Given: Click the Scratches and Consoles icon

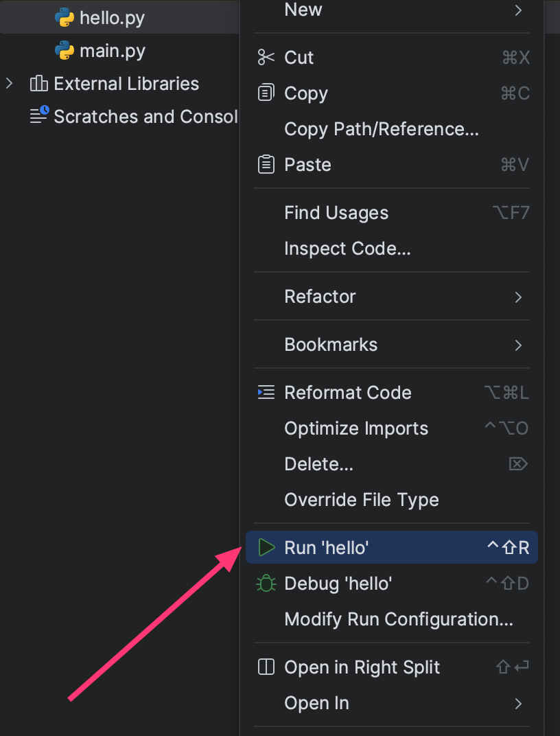Looking at the screenshot, I should click(39, 115).
